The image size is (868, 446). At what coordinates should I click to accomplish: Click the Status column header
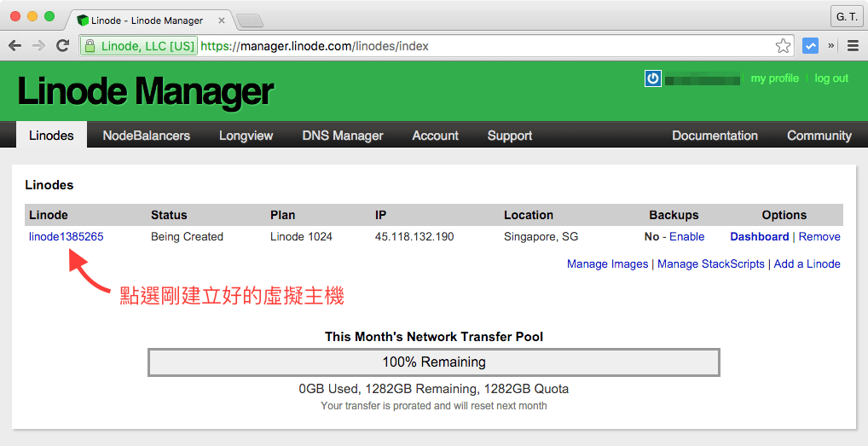click(x=169, y=215)
